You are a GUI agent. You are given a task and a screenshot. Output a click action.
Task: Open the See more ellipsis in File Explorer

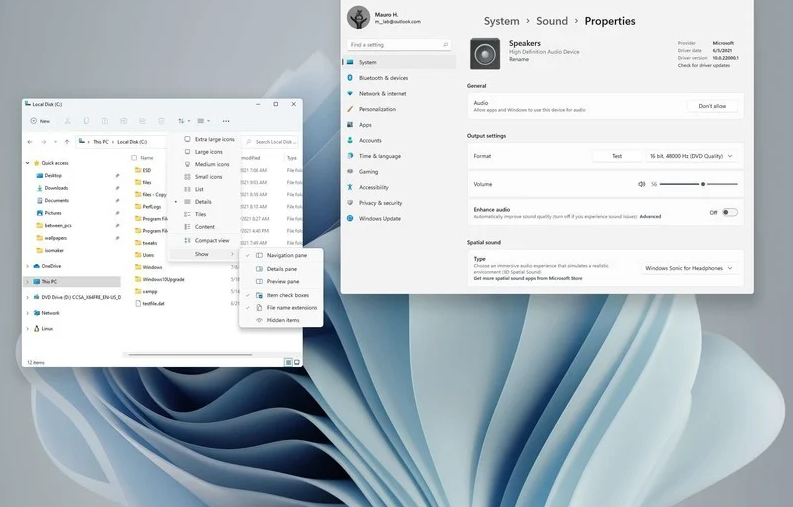(x=226, y=121)
